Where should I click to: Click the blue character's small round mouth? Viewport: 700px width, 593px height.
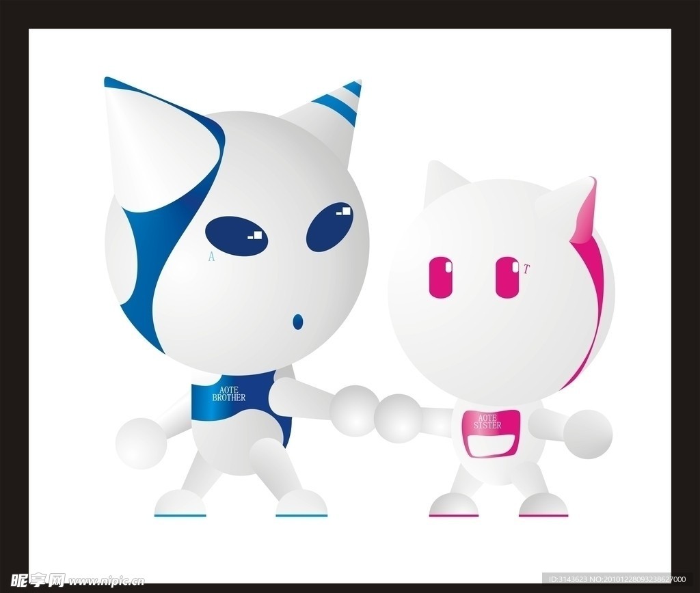297,320
